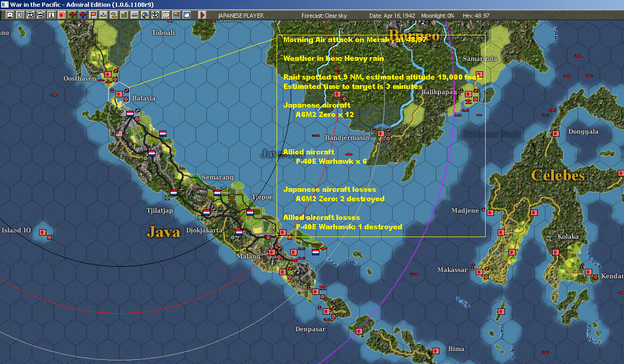This screenshot has width=624, height=364.
Task: Select Japanese flag unit at Island IO
Action: 43,232
